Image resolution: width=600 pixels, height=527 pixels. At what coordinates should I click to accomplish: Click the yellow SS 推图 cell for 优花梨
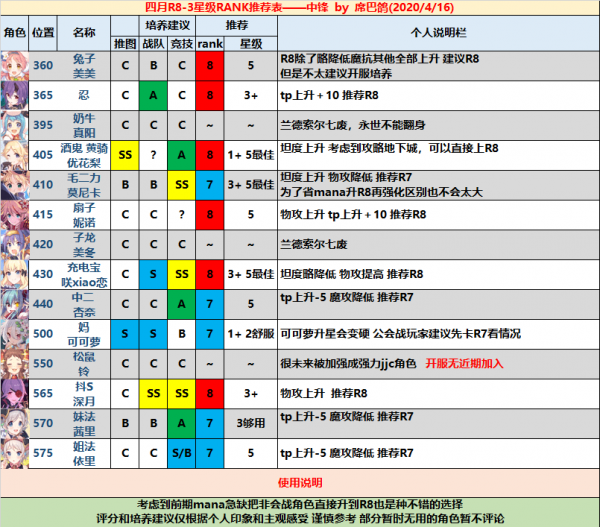pos(125,156)
